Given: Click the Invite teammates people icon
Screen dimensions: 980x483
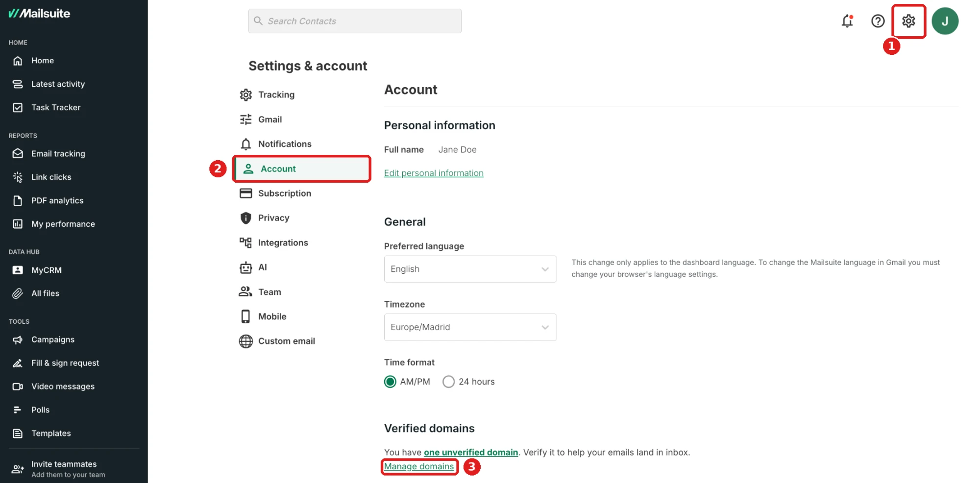Looking at the screenshot, I should [x=18, y=469].
